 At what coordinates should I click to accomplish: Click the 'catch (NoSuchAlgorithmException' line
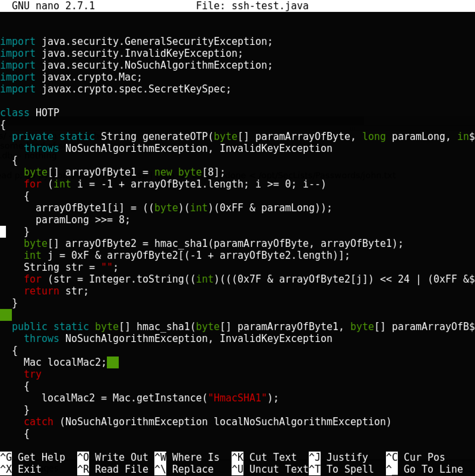click(208, 422)
